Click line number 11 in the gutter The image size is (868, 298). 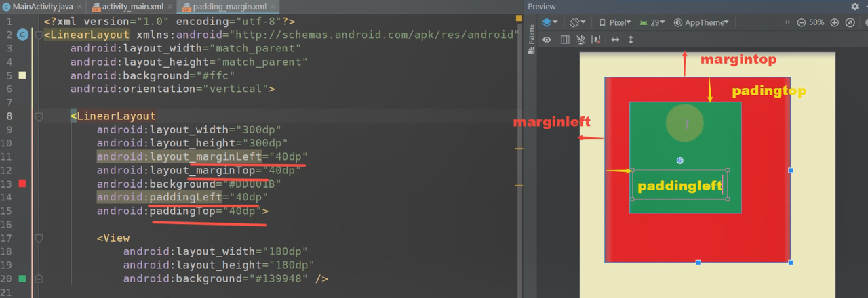6,156
